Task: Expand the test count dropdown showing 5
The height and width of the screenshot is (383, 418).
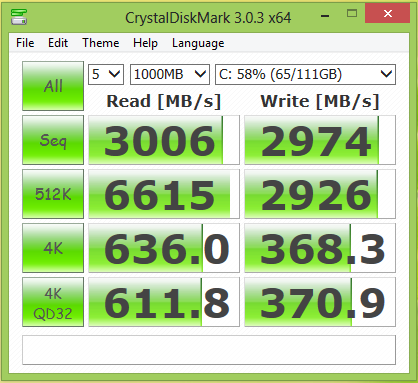Action: click(106, 74)
